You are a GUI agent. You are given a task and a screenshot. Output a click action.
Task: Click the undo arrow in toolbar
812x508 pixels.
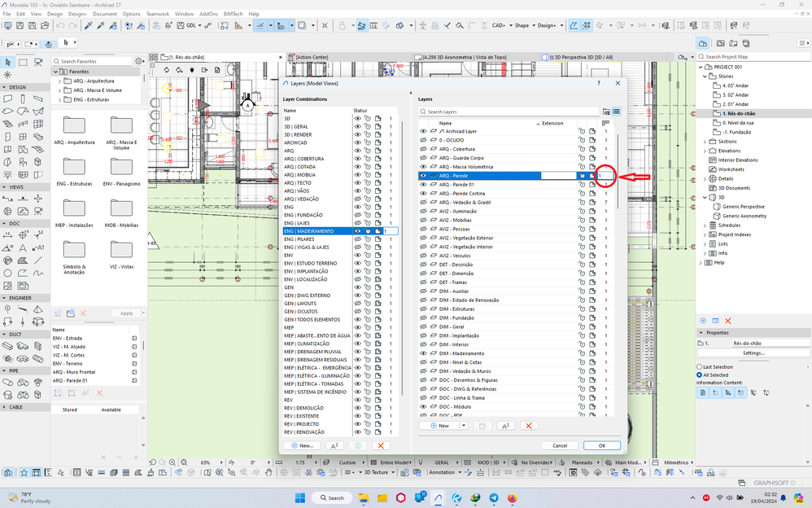60,25
